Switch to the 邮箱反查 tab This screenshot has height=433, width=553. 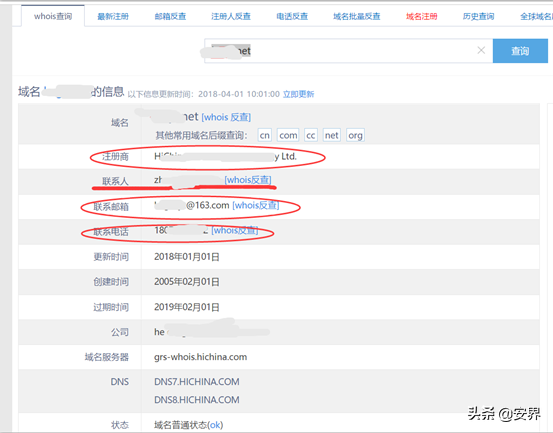click(170, 16)
